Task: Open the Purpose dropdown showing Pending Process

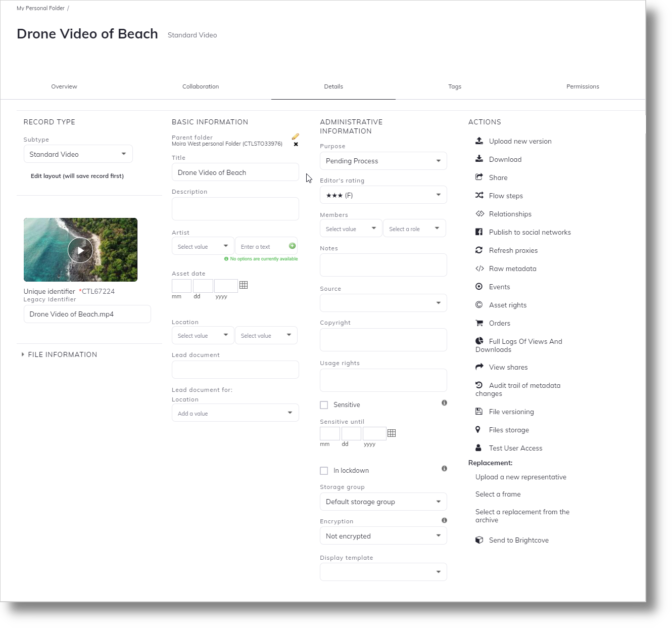Action: pyautogui.click(x=383, y=161)
